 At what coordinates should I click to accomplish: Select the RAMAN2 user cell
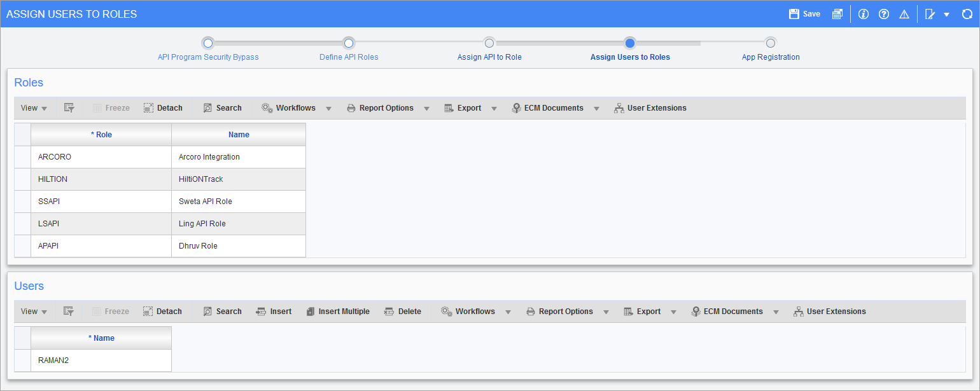101,360
